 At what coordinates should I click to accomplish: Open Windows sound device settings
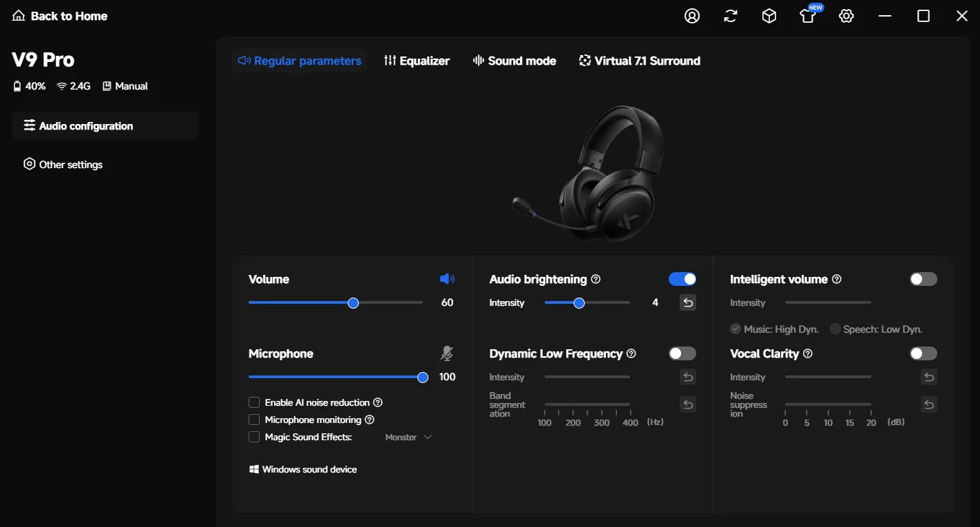pos(303,469)
